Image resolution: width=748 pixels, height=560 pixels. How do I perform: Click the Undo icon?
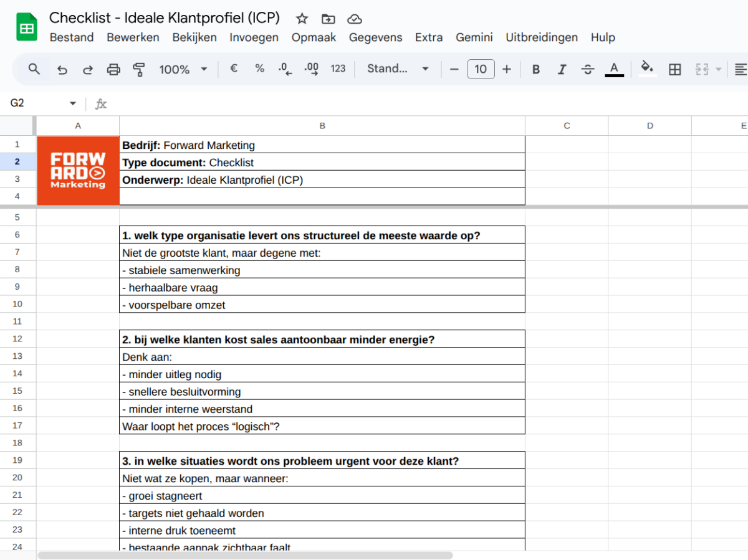pyautogui.click(x=62, y=69)
